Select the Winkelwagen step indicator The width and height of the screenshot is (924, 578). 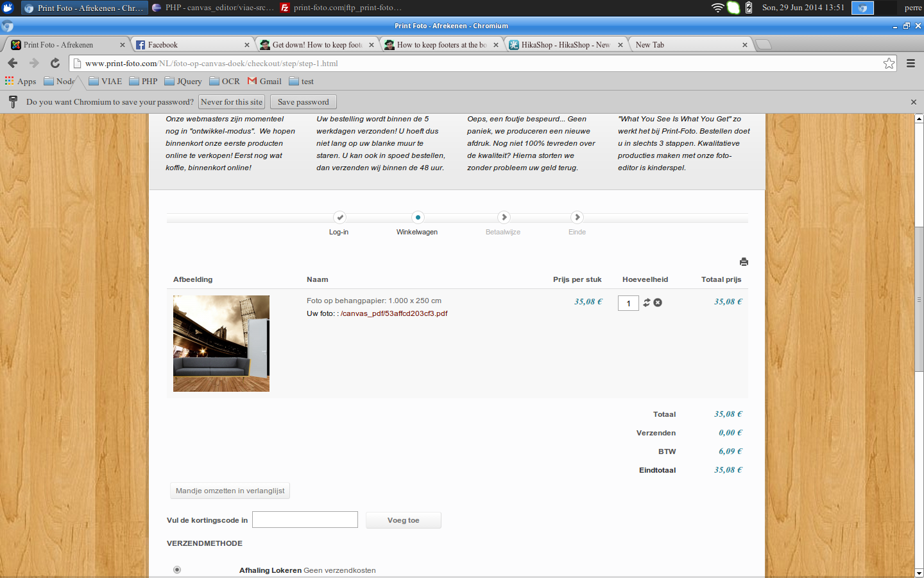click(418, 217)
